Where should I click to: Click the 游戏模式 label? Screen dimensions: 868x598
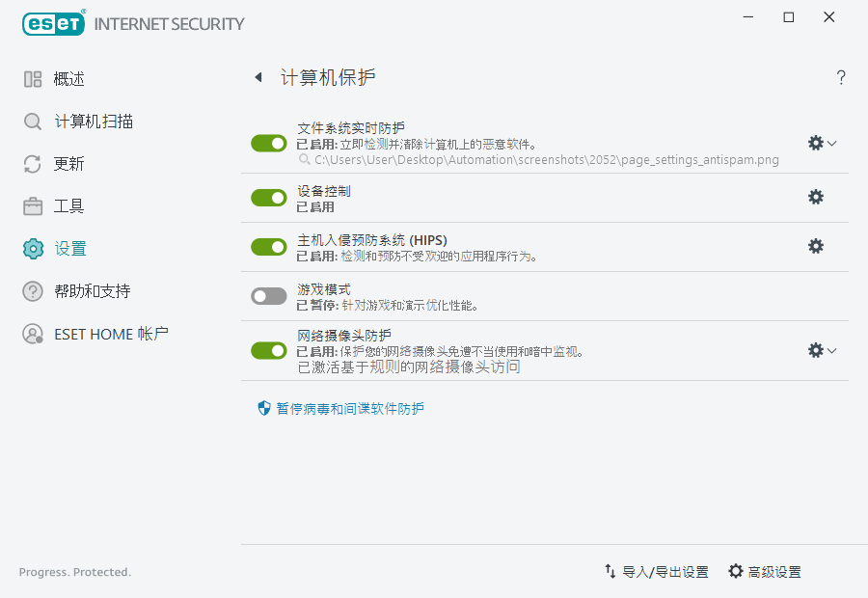coord(324,289)
